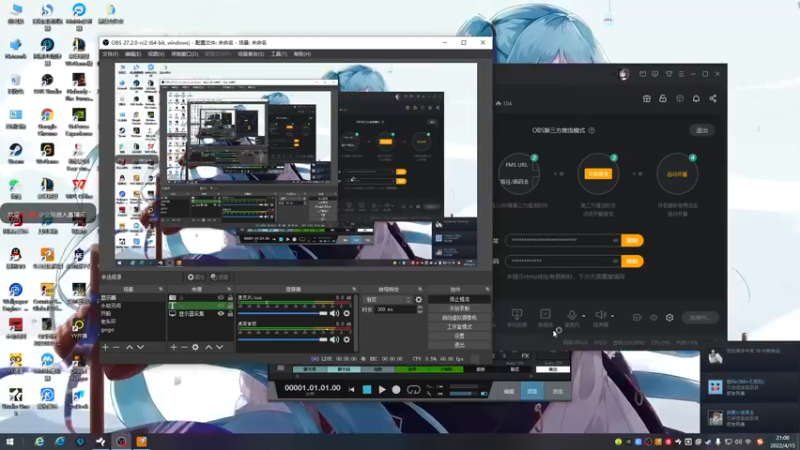Viewport: 800px width, 450px height.
Task: Open the Edit(E) menu in OBS
Action: tap(133, 54)
